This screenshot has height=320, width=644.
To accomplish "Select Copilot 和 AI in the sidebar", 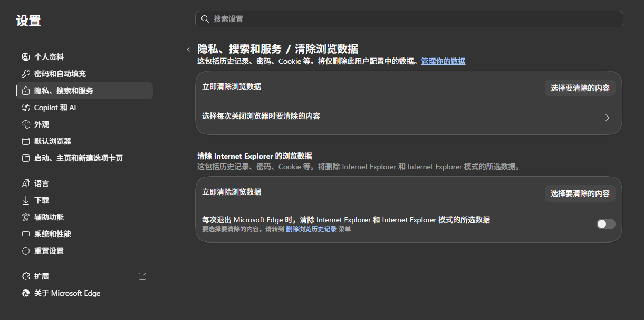I will [84, 108].
